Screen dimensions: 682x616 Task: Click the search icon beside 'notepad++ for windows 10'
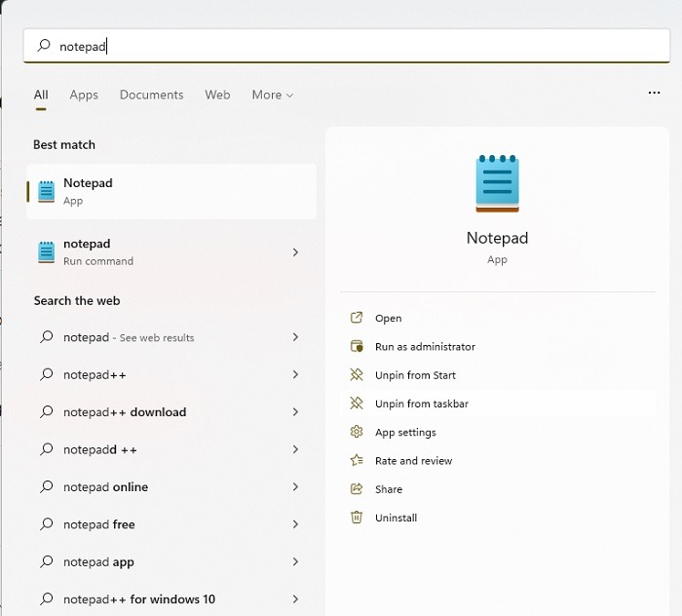[x=47, y=598]
